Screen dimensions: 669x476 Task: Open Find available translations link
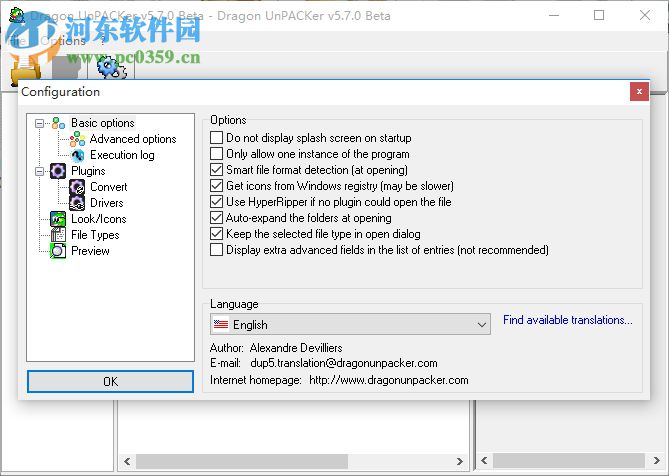567,320
